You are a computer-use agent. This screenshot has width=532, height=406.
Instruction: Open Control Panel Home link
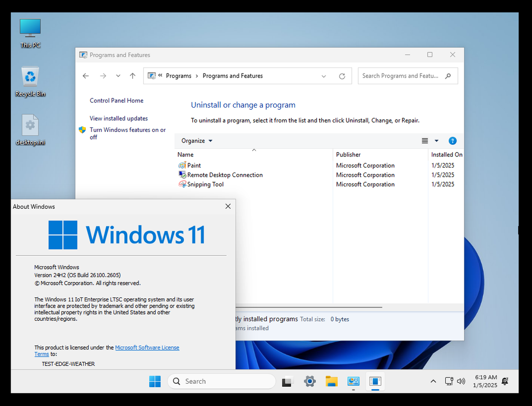click(x=116, y=100)
